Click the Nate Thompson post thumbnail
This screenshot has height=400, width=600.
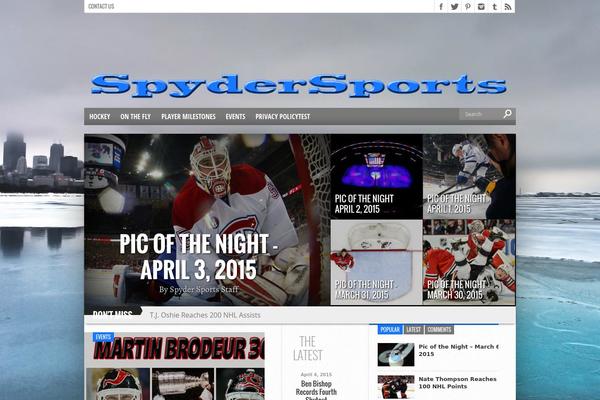tap(396, 387)
